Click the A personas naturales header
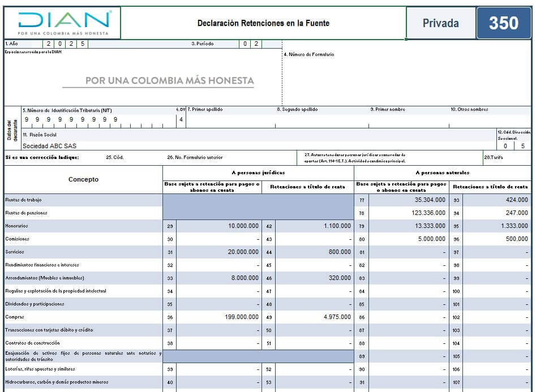 pos(443,173)
